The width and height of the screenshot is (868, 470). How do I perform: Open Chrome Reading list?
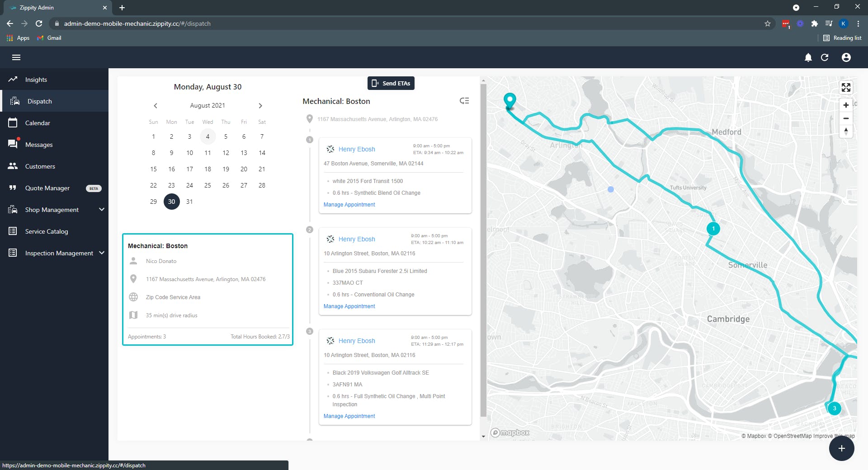click(842, 38)
